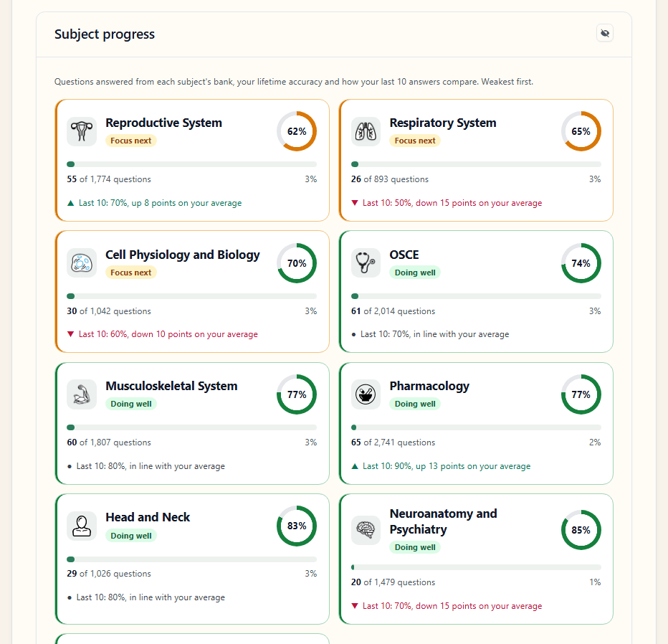The width and height of the screenshot is (668, 644).
Task: Click the green up arrow in Reproductive System trend
Action: 71,203
